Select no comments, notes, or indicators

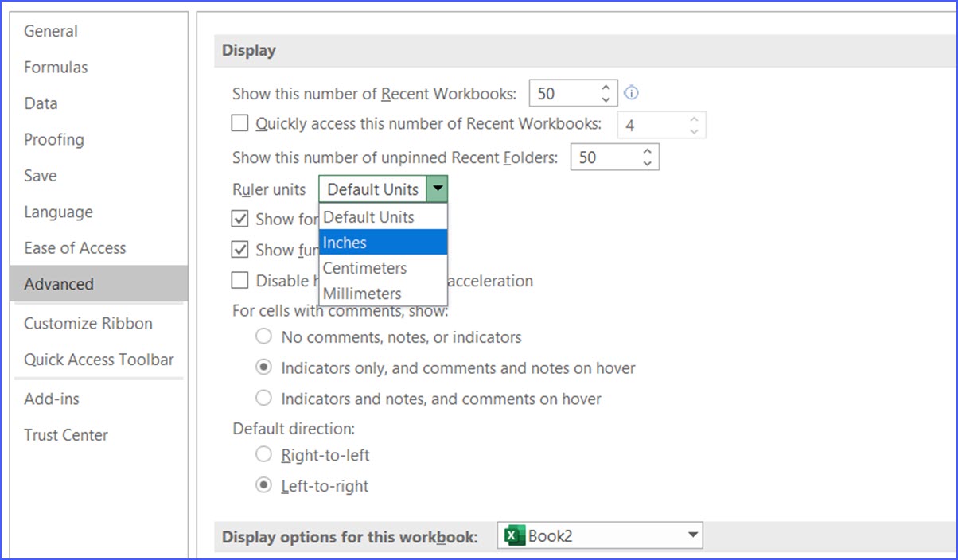click(x=263, y=336)
